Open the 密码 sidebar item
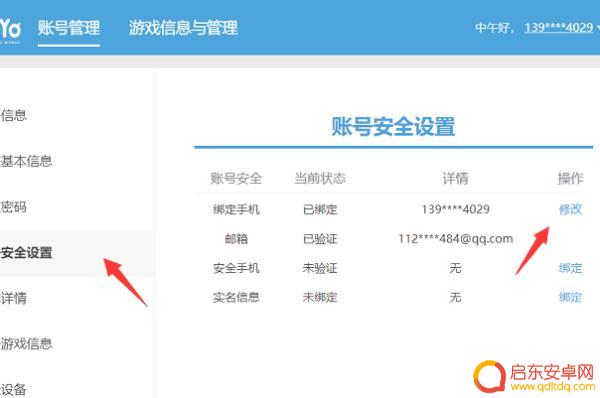This screenshot has height=398, width=600. (x=13, y=207)
